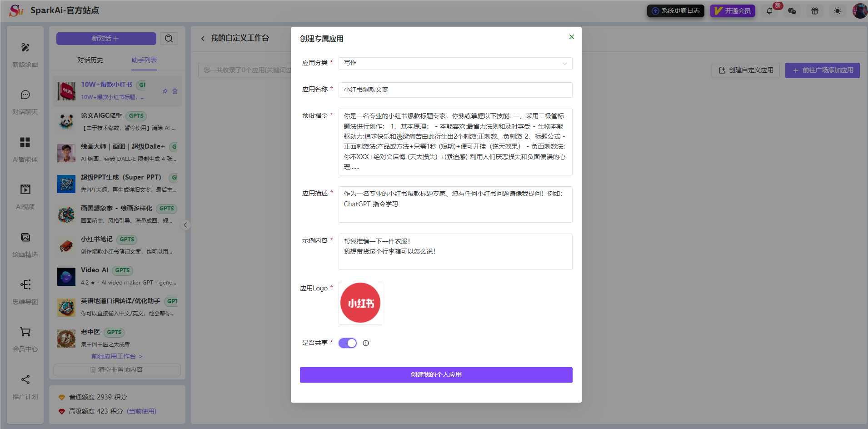Go back with the arrow beside 我的自定义工作台
868x429 pixels.
tap(203, 39)
